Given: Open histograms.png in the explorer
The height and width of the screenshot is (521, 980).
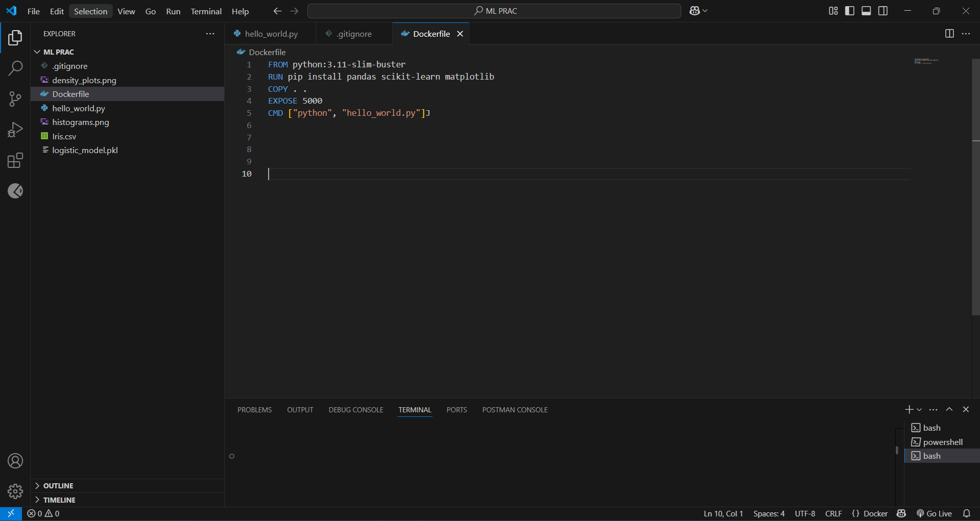Looking at the screenshot, I should (128, 122).
